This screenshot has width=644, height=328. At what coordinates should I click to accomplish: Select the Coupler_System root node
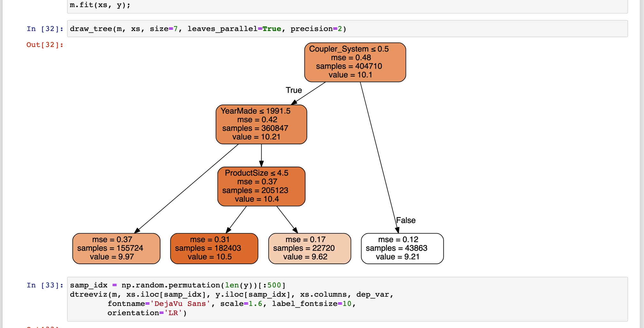pos(355,62)
